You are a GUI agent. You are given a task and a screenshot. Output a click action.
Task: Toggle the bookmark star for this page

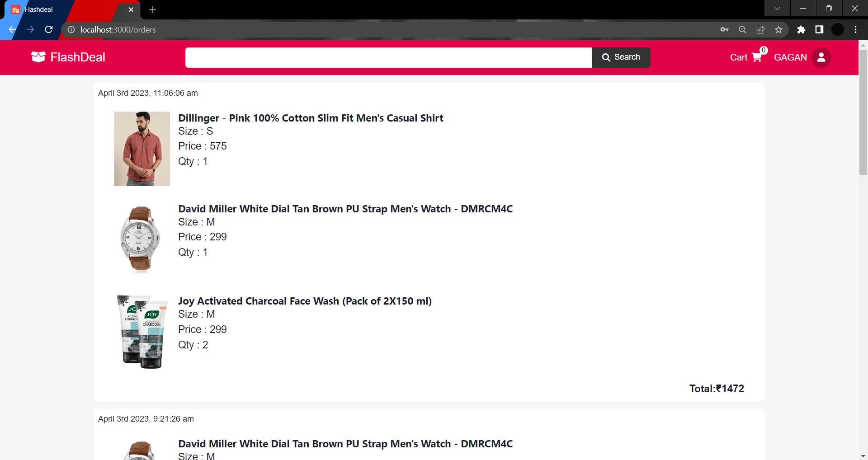[x=779, y=29]
